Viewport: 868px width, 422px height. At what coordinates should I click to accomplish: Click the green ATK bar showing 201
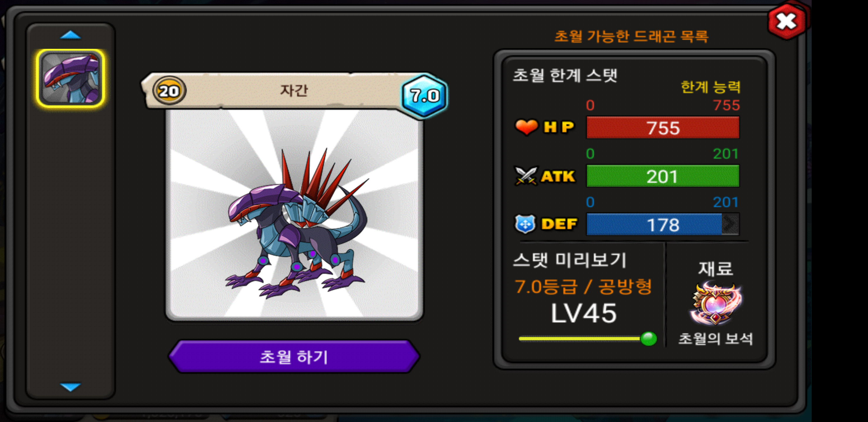pyautogui.click(x=663, y=176)
